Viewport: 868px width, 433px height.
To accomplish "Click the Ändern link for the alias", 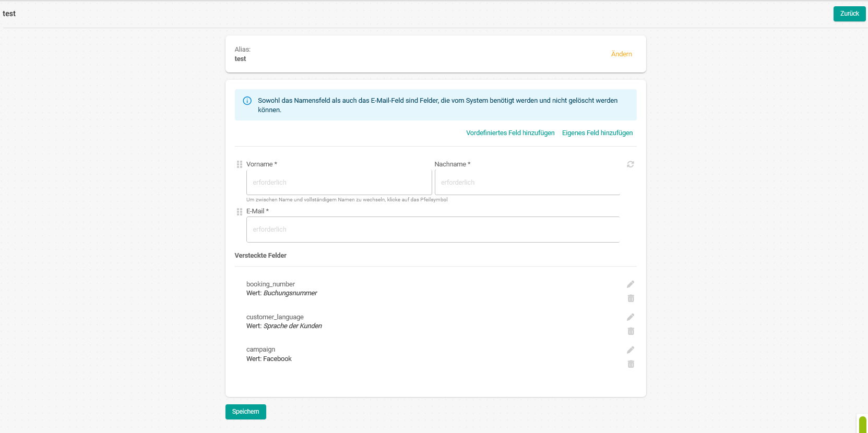I will [621, 54].
